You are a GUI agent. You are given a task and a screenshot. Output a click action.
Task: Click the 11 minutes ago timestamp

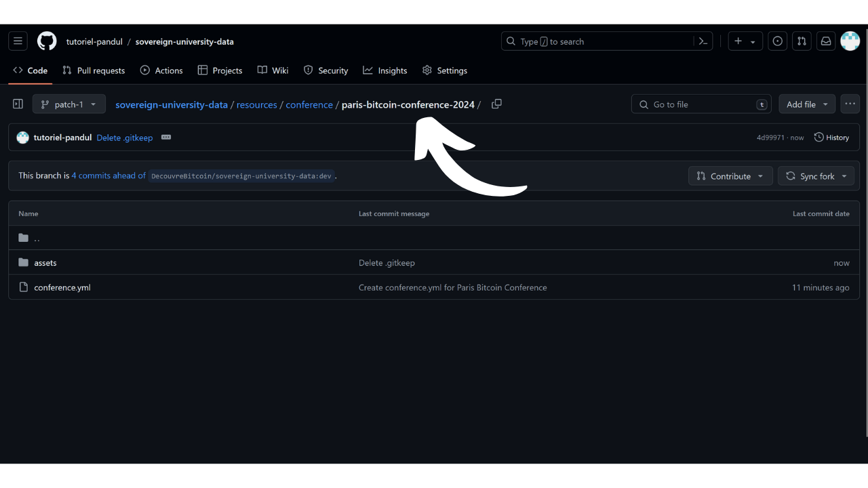pos(821,287)
